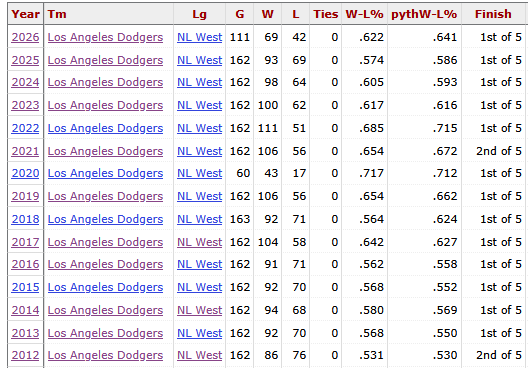
Task: Sort table by G column header
Action: tap(240, 14)
